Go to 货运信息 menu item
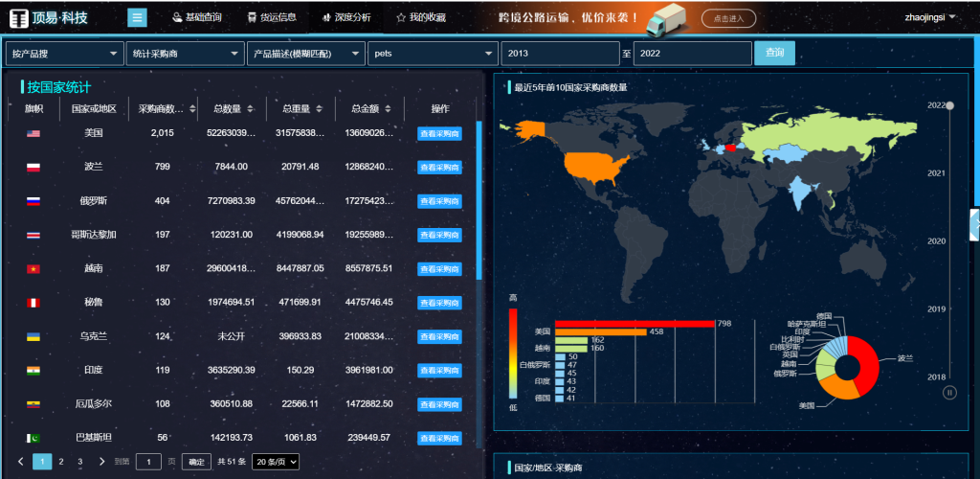The height and width of the screenshot is (479, 980). click(271, 17)
